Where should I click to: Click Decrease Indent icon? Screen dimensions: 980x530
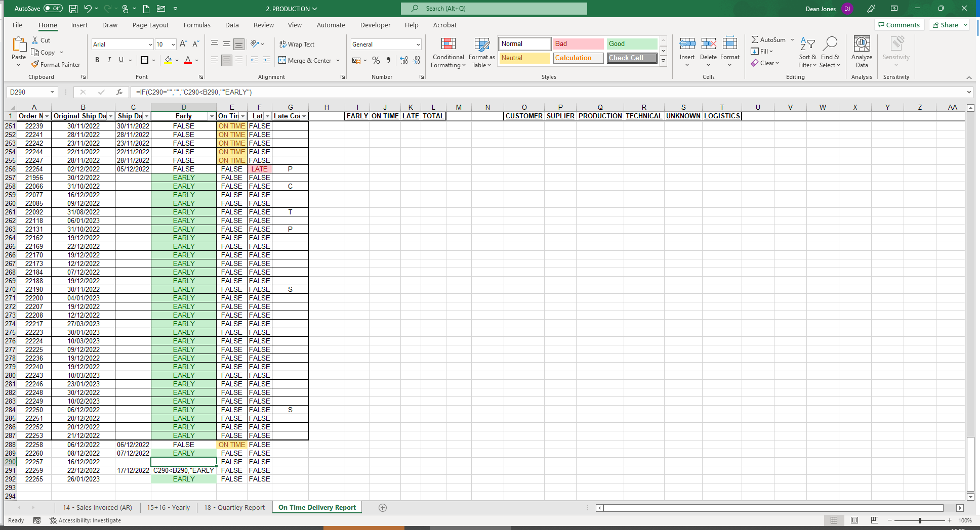(255, 60)
